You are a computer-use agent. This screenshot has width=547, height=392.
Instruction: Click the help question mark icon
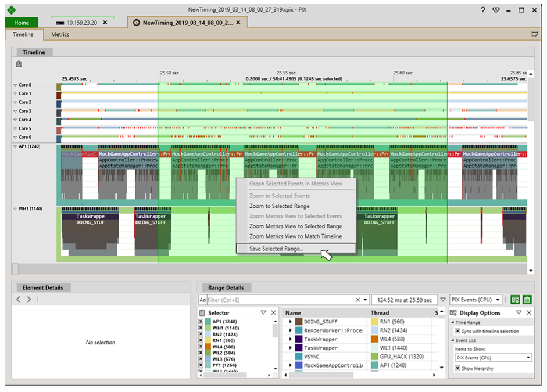point(483,10)
